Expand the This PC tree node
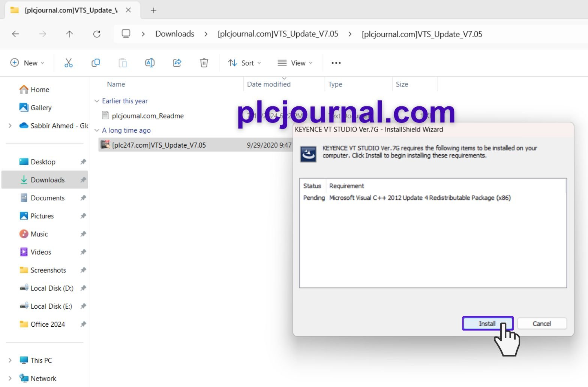The image size is (588, 387). pos(10,360)
